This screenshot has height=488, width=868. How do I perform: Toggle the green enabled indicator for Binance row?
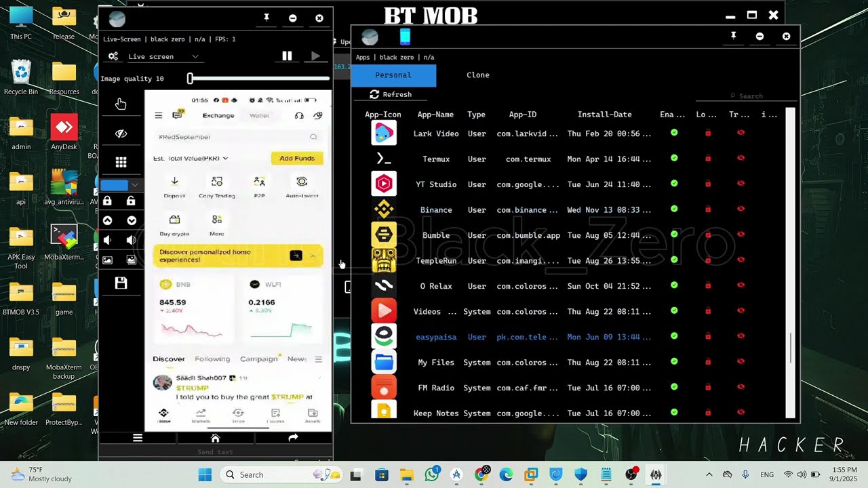pyautogui.click(x=674, y=209)
